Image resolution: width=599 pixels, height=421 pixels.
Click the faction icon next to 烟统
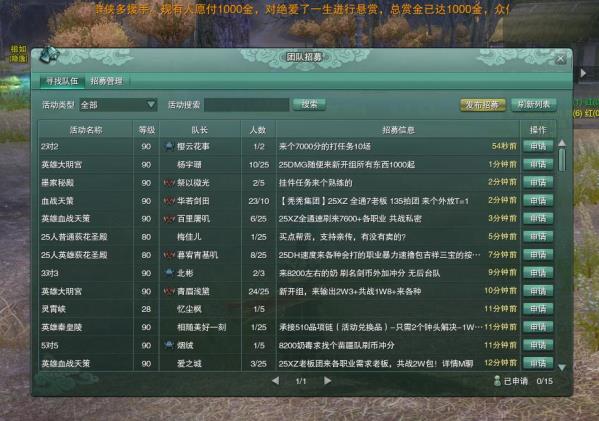[168, 345]
